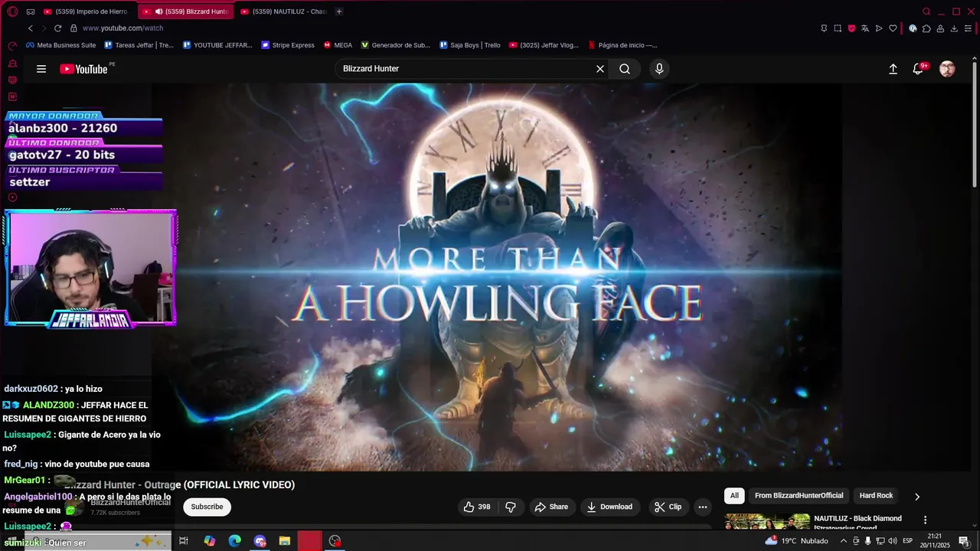Open a new browser tab with plus
The image size is (980, 551).
[x=339, y=11]
